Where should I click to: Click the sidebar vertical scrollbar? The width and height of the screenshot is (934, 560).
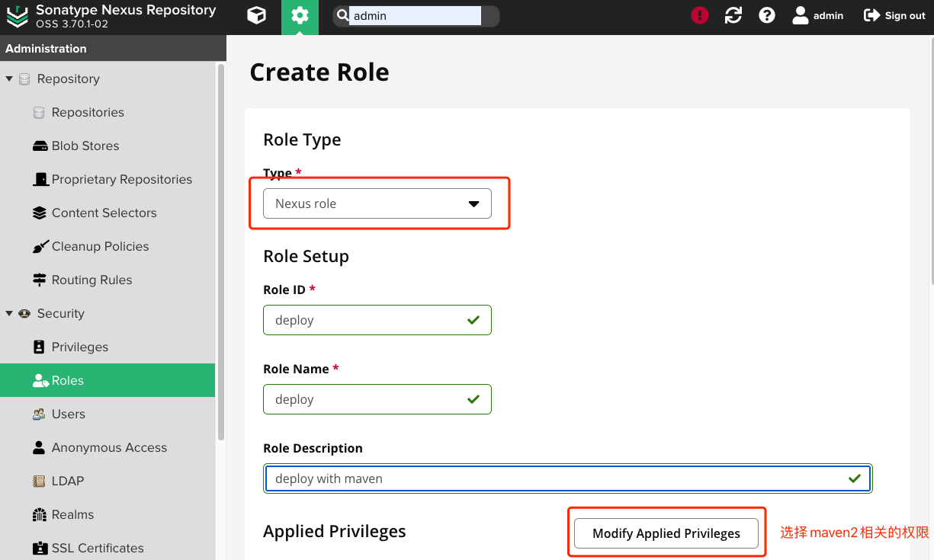[x=221, y=251]
